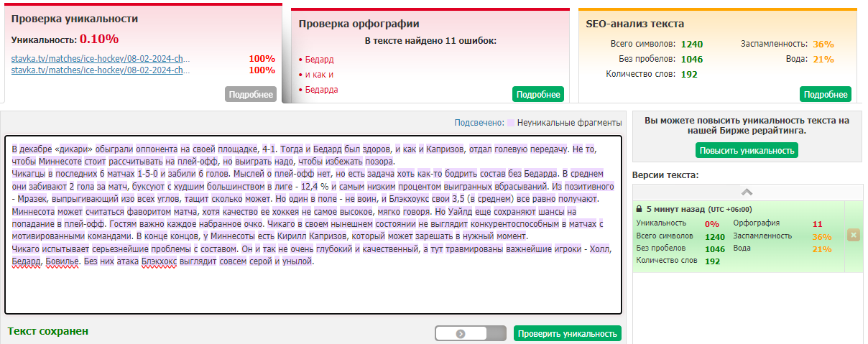Click the Повысить уникальность button

point(747,150)
